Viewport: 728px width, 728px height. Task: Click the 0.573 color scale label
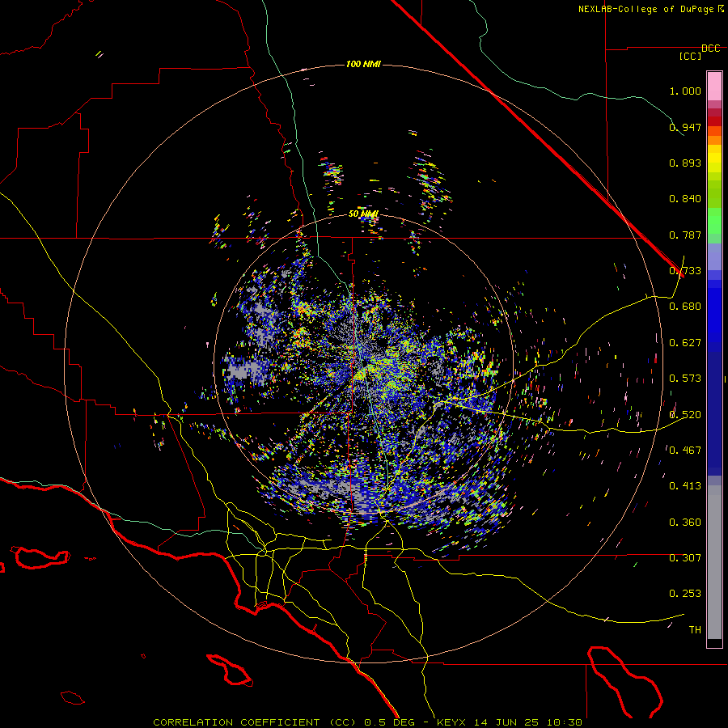click(685, 379)
